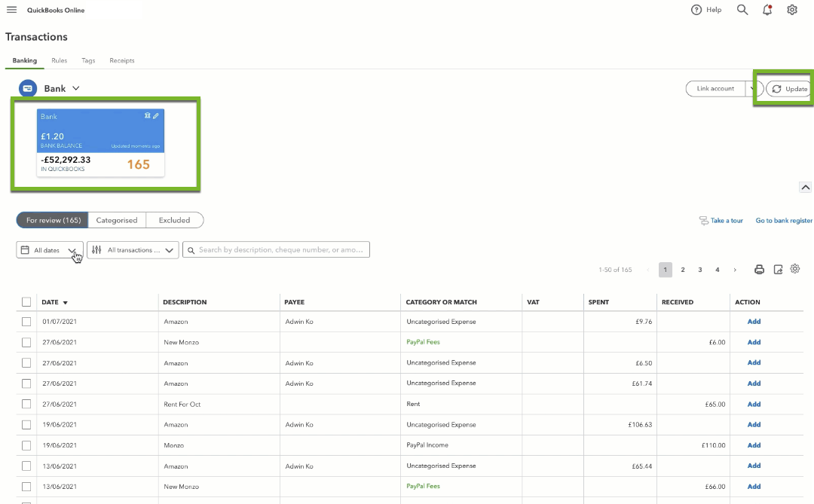
Task: Click the Rent category cell
Action: [413, 404]
